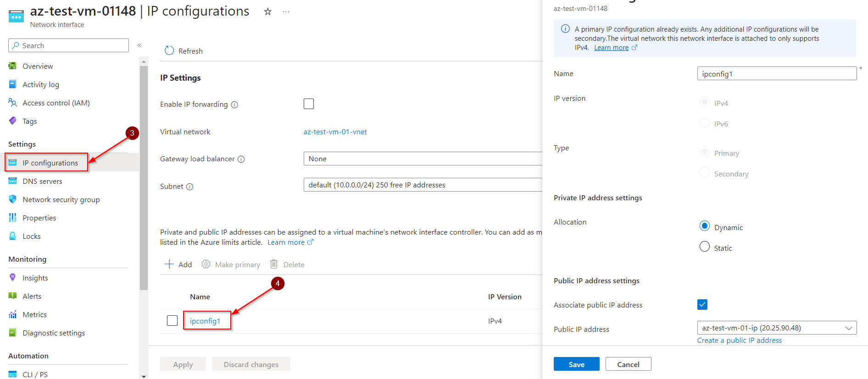Tick the Enable IP forwarding checkbox
The height and width of the screenshot is (379, 868).
point(309,104)
